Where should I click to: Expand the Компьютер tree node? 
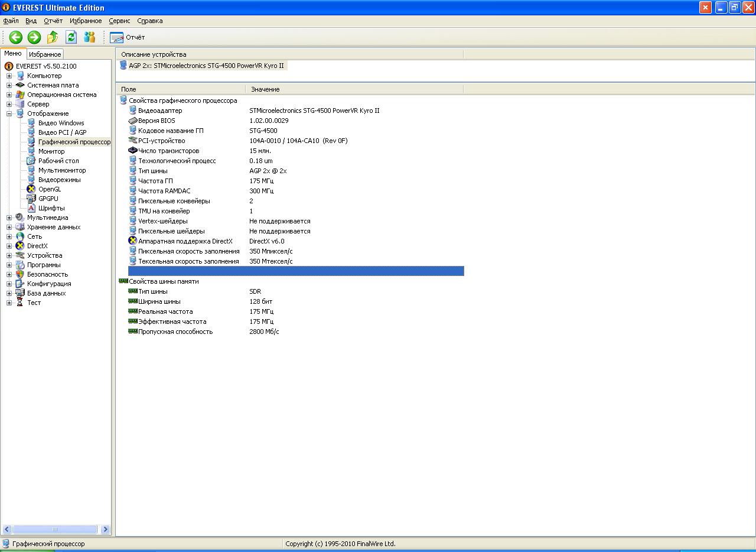[x=9, y=76]
